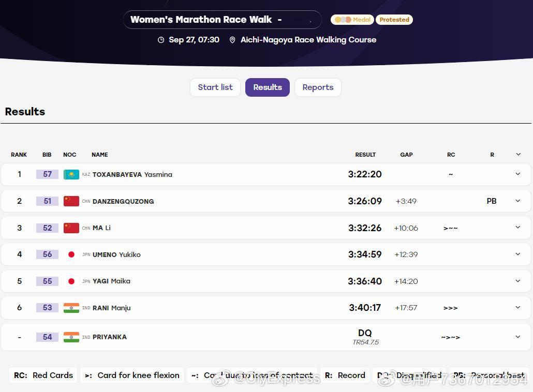Click bib number 54
Screen dimensions: 533x392
47,337
